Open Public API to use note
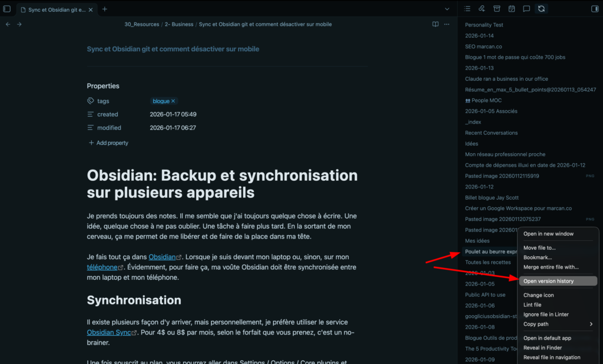 click(485, 294)
